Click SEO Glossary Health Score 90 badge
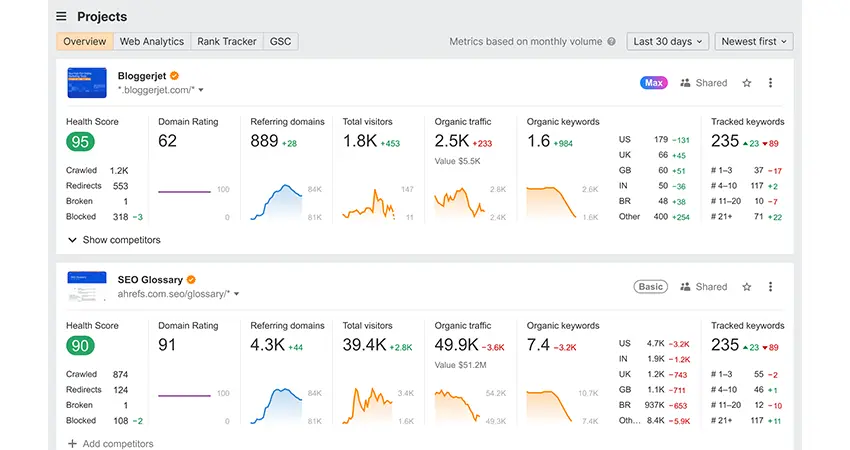 click(80, 346)
